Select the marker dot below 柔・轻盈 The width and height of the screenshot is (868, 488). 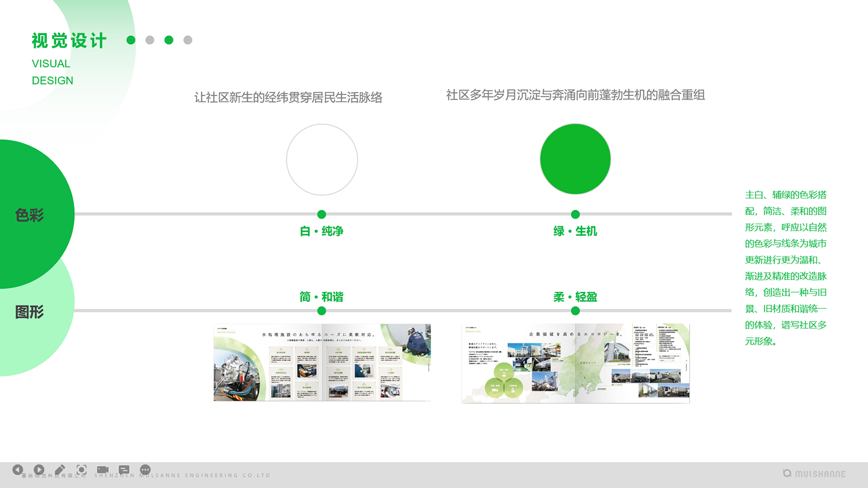pyautogui.click(x=575, y=311)
